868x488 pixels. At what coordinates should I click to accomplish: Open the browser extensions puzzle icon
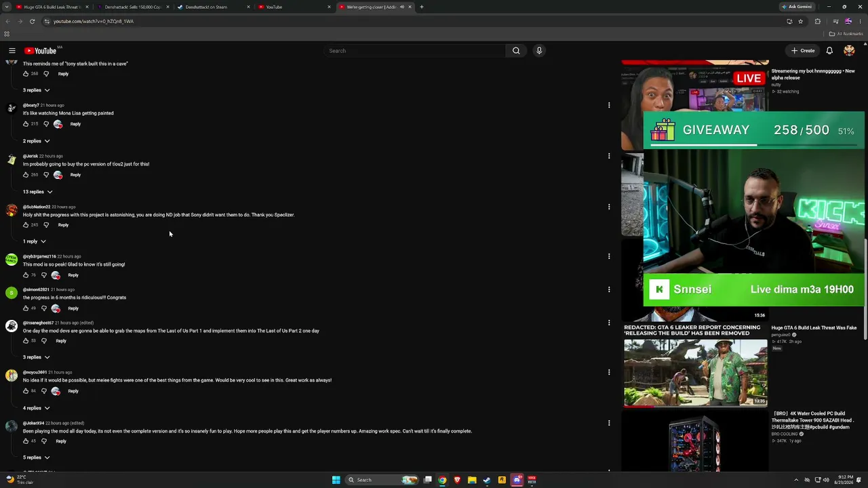coord(817,21)
